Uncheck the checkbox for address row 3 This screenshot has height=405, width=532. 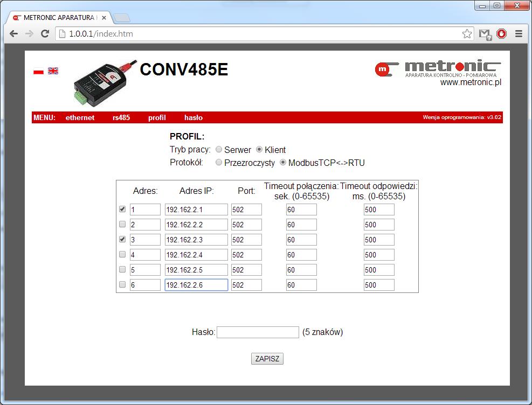click(x=122, y=239)
